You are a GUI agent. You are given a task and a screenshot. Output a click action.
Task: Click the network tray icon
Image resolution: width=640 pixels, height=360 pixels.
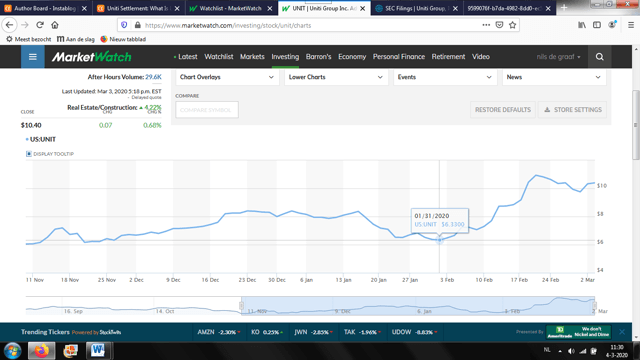tap(583, 351)
